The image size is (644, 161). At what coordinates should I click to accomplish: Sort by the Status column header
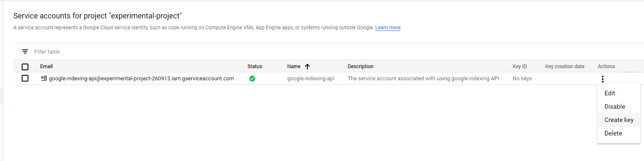255,66
